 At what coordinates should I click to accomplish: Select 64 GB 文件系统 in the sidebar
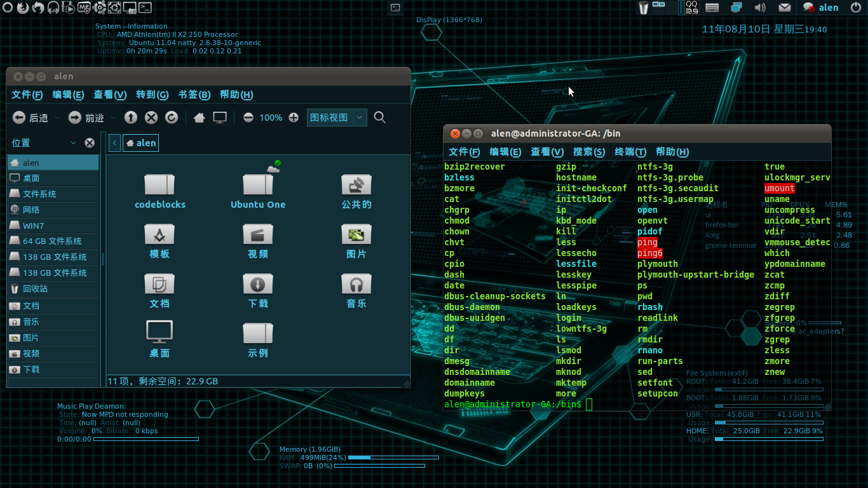pyautogui.click(x=53, y=241)
